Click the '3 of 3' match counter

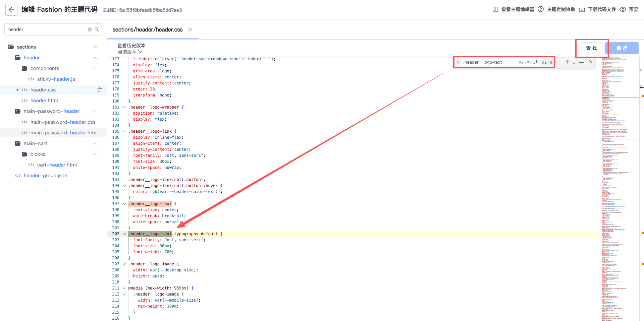coord(547,62)
